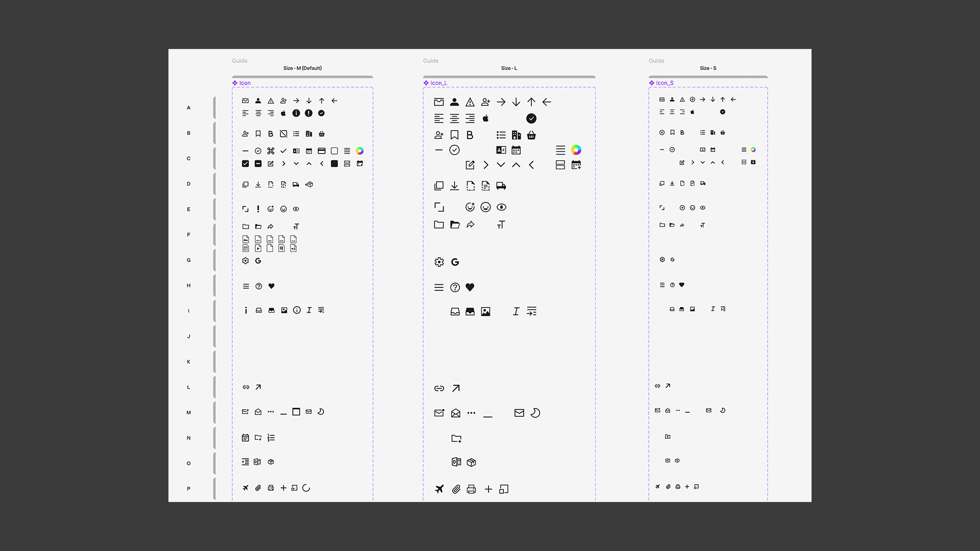Click the chevron down icon in Size-L set
This screenshot has width=980, height=551.
[x=501, y=165]
